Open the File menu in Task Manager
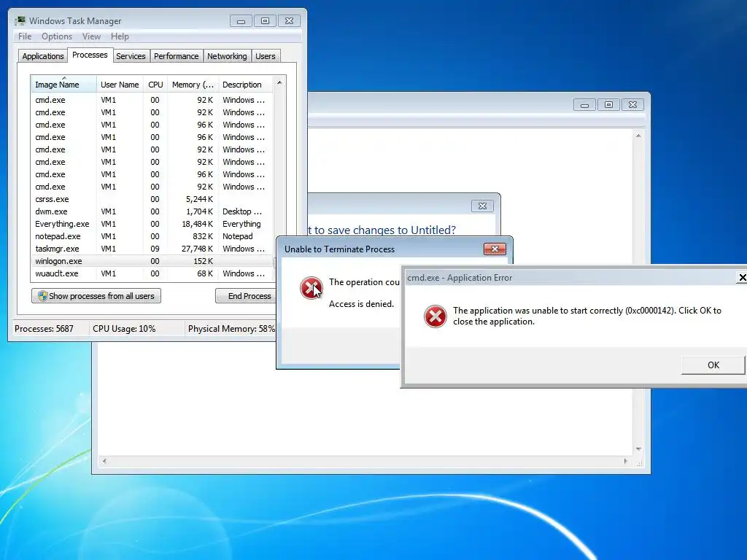This screenshot has height=560, width=747. pos(25,36)
